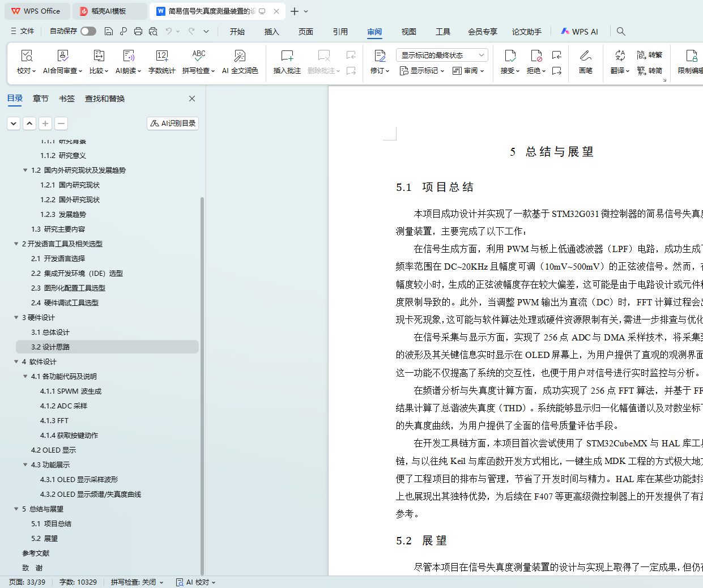Click the navigation pane vertical scrollbar
Viewport: 703px width, 588px height.
202,340
